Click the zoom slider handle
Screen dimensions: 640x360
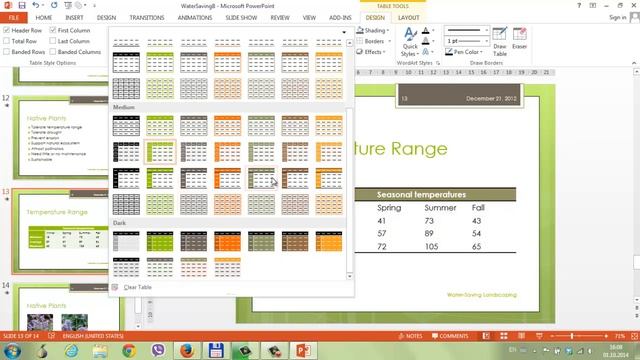point(572,336)
